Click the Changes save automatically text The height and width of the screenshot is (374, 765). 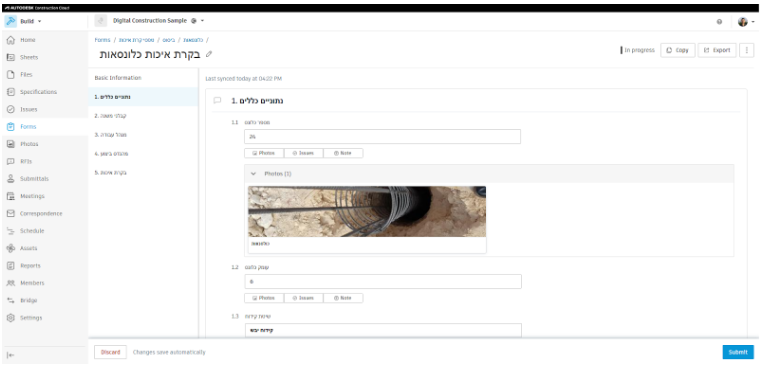coord(169,352)
